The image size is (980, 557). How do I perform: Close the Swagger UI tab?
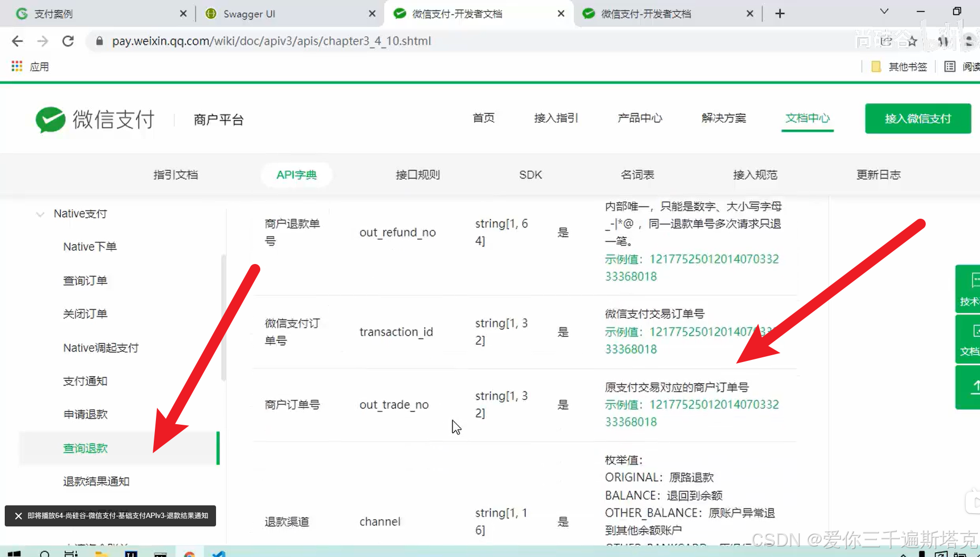(372, 14)
